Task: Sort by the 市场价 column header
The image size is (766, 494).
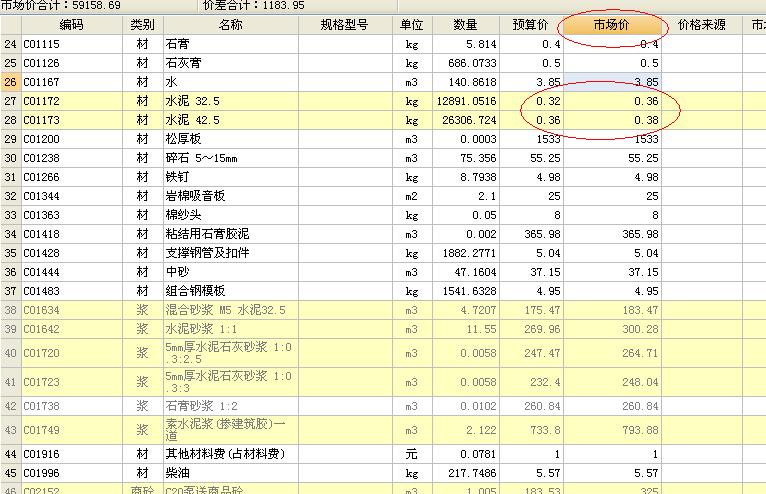Action: click(612, 24)
